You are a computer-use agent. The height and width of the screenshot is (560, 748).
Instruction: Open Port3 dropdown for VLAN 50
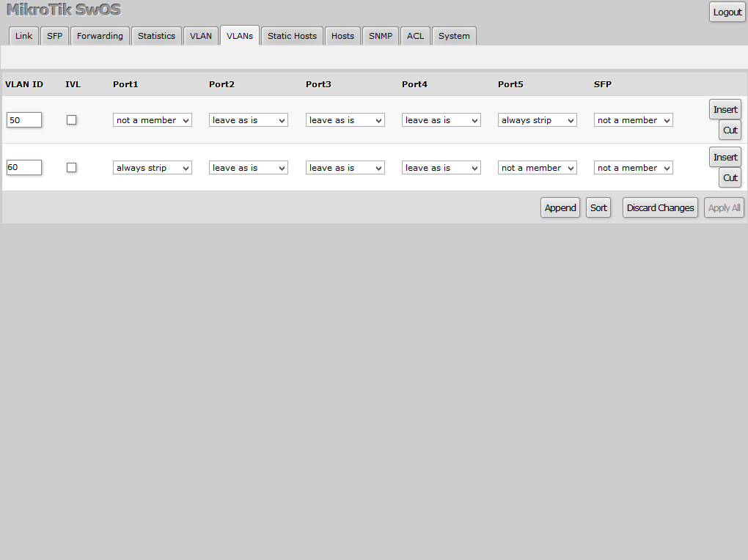coord(345,120)
